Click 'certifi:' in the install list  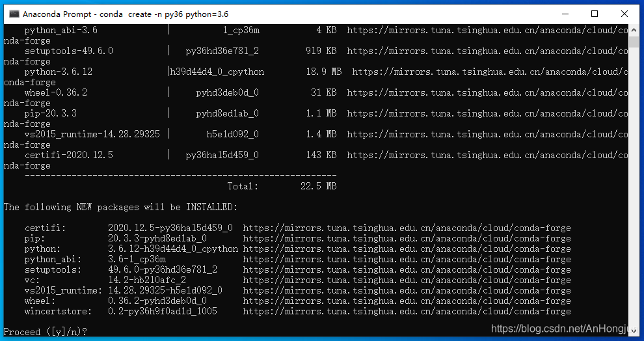tap(45, 228)
